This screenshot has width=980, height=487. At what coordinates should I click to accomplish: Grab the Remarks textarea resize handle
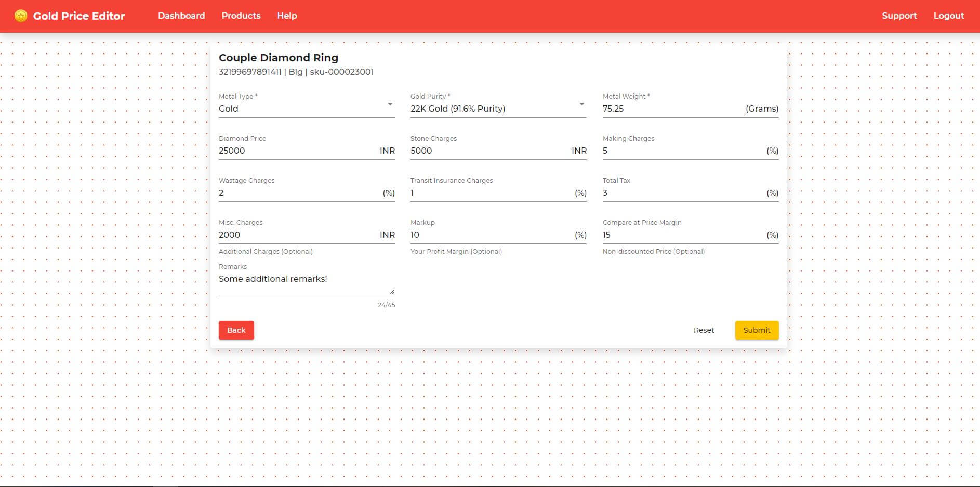(392, 292)
